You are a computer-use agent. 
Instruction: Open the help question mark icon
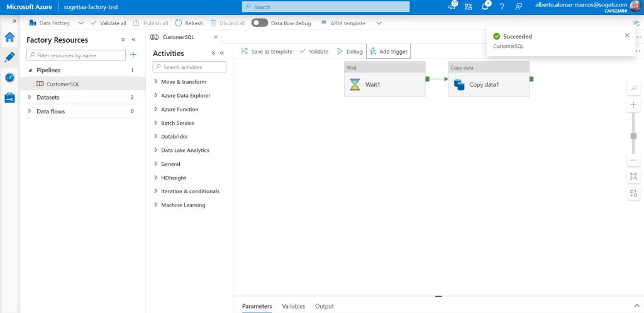tap(501, 7)
